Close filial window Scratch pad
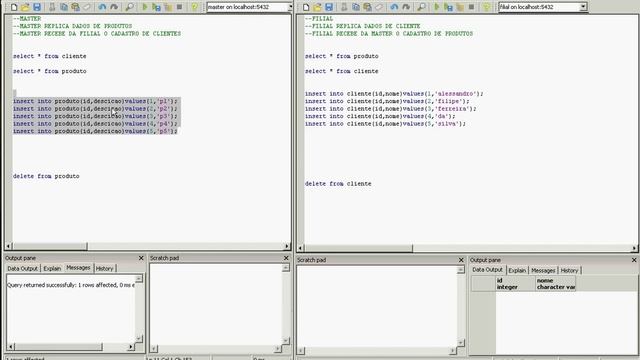Viewport: 640px width, 360px height. coord(461,260)
